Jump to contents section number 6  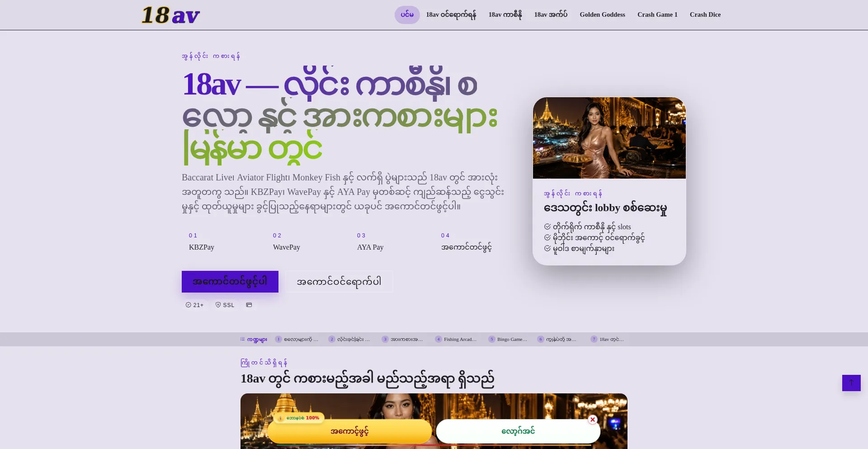coord(557,339)
